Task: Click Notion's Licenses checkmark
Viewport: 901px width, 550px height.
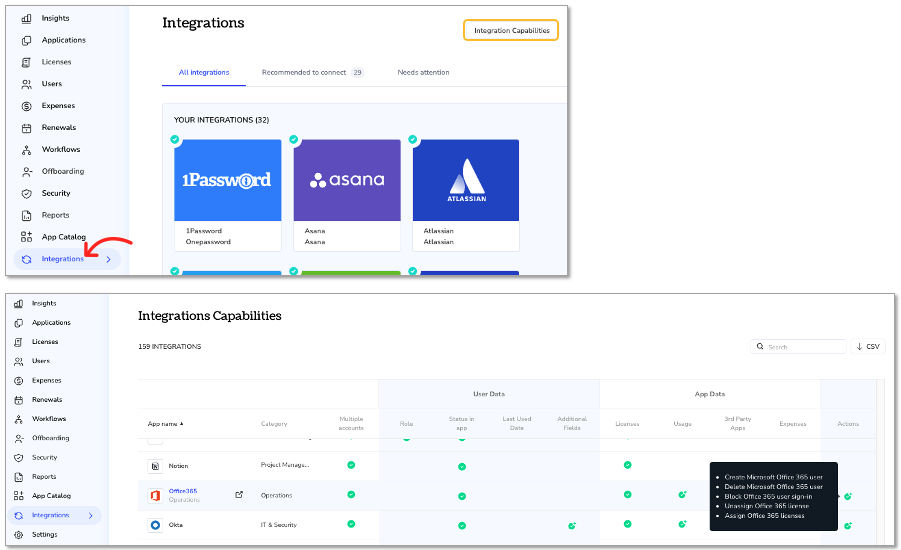Action: 627,465
